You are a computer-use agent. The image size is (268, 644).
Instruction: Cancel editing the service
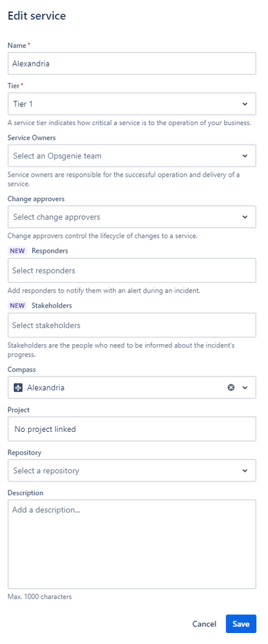click(x=204, y=624)
